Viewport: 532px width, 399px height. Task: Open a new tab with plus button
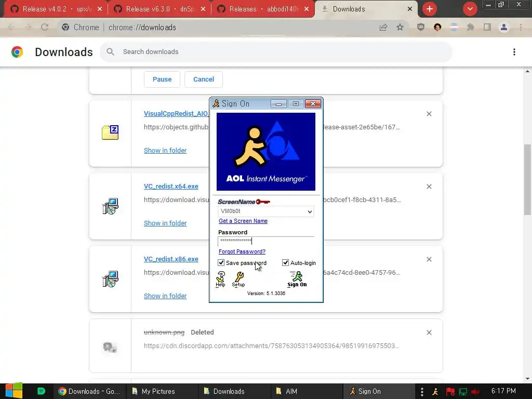430,9
